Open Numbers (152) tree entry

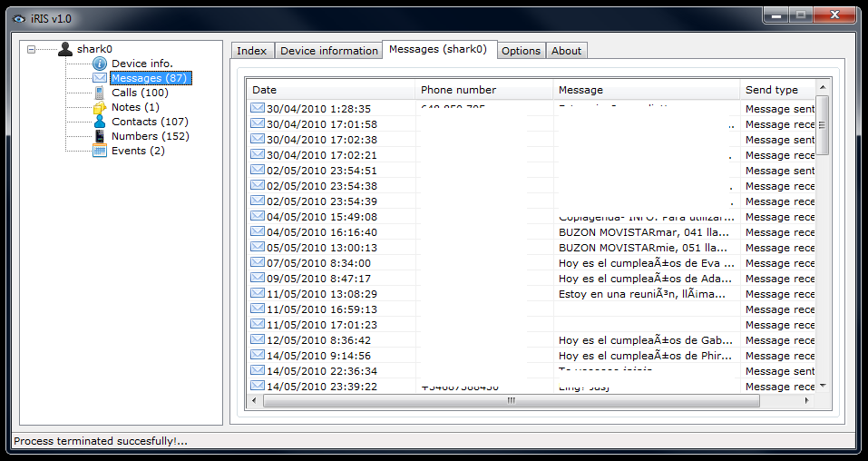pos(151,136)
